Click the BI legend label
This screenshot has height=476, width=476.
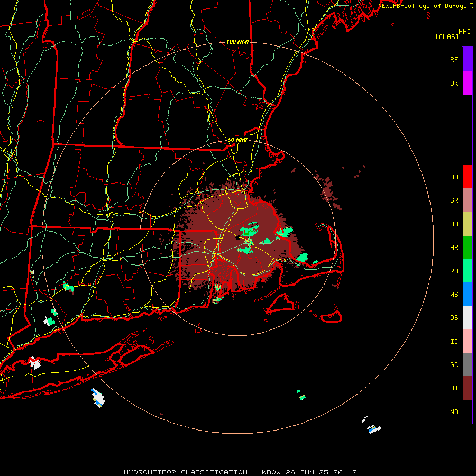tap(454, 388)
